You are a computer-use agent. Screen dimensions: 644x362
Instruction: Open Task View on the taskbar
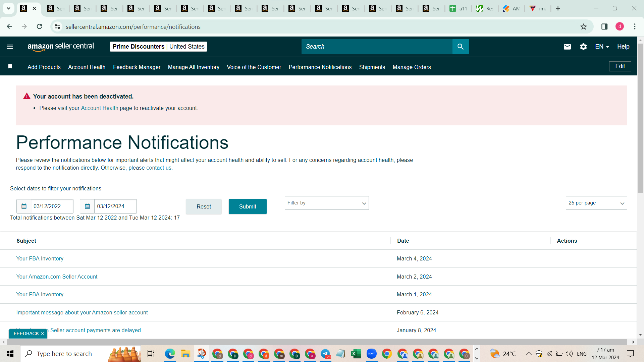(x=151, y=354)
